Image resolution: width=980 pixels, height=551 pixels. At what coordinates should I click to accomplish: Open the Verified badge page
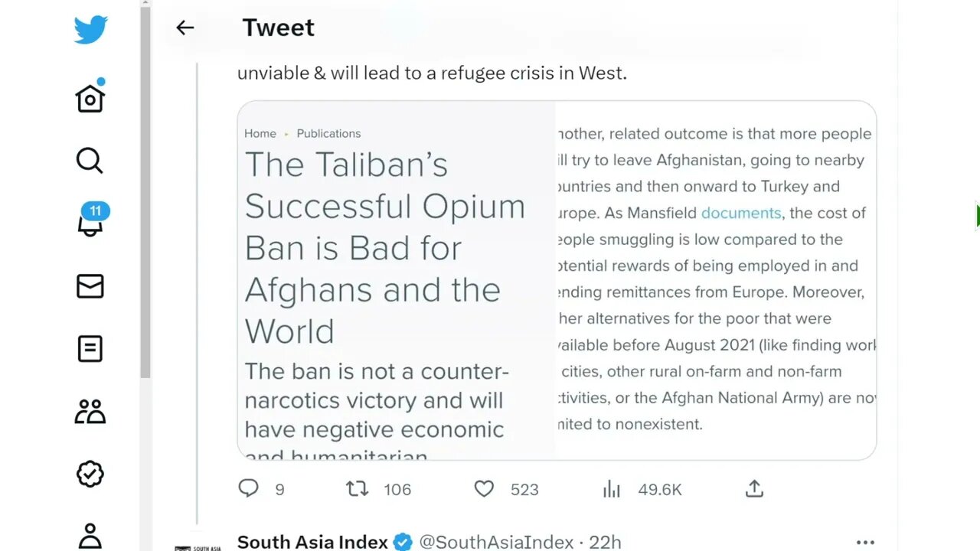pyautogui.click(x=90, y=474)
